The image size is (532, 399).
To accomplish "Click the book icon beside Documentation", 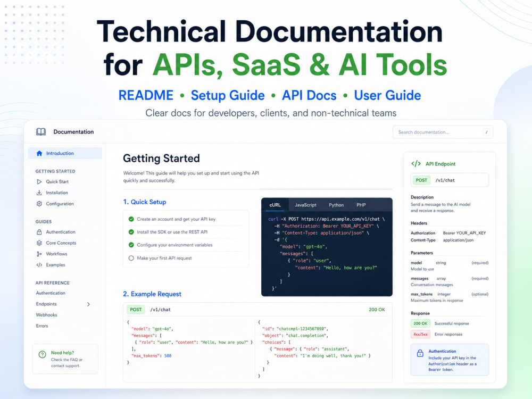I will pyautogui.click(x=41, y=131).
